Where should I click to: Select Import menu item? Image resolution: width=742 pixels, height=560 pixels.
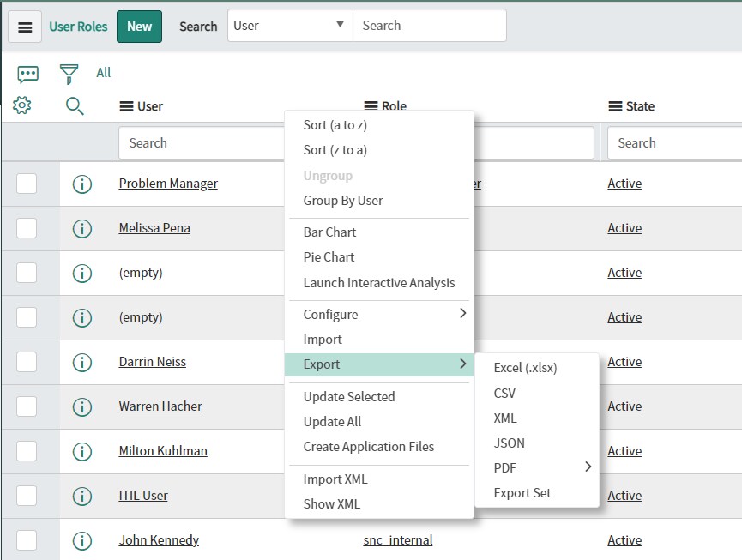[323, 340]
